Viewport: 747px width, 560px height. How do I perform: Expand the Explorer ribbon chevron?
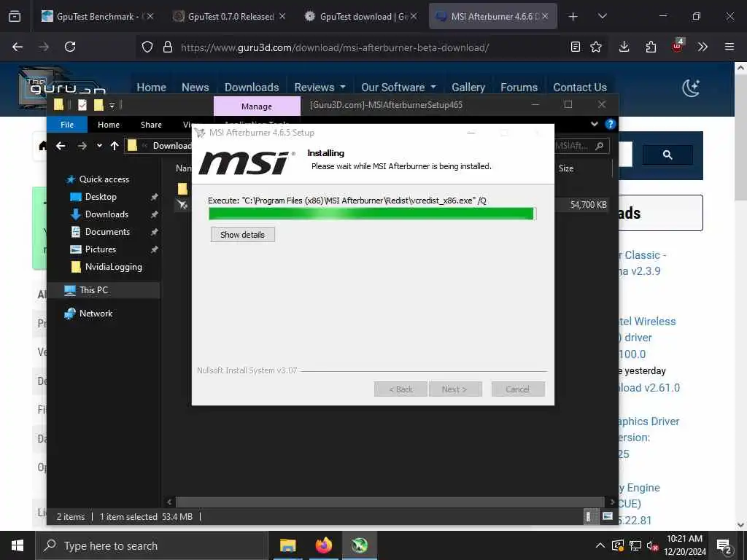click(594, 124)
